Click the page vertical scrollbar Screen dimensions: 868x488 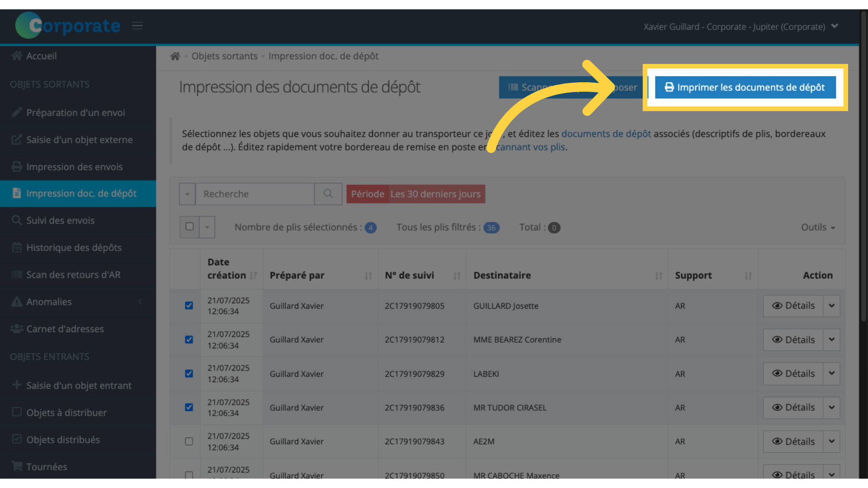(863, 167)
